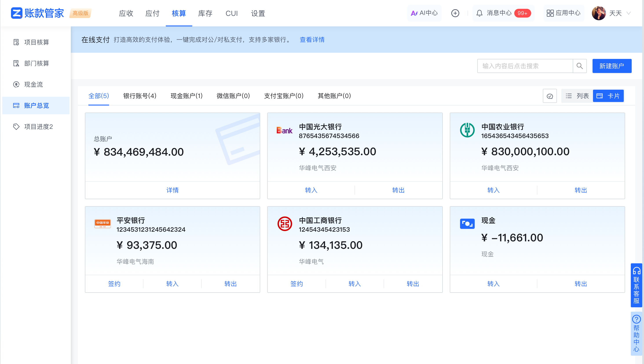Open 应付 in the top menu
The width and height of the screenshot is (644, 364).
152,13
